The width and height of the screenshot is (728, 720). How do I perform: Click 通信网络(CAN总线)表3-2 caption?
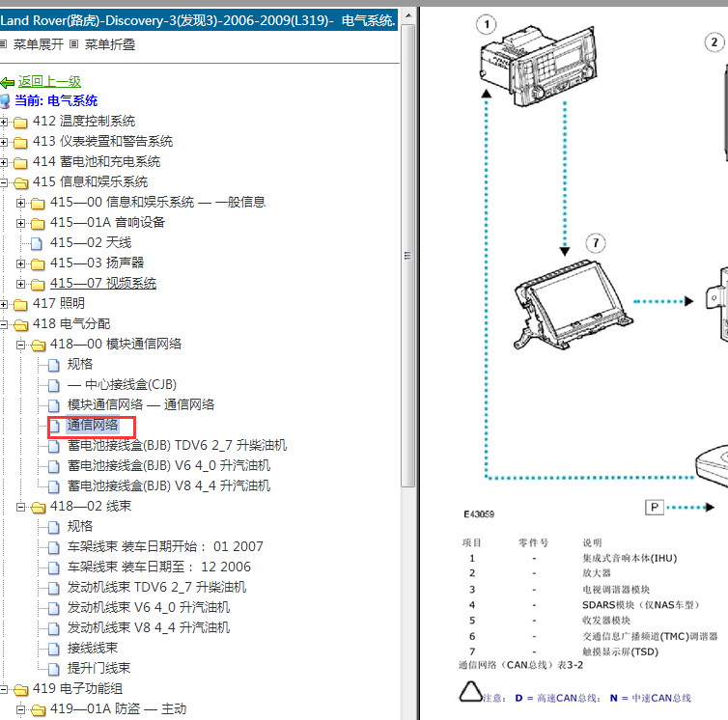pyautogui.click(x=520, y=665)
